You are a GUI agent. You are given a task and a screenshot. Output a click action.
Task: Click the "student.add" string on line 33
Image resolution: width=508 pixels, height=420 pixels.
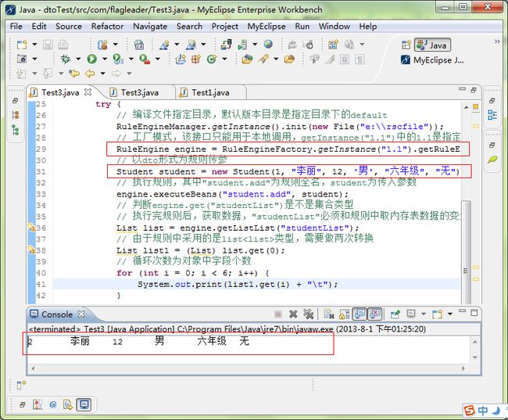256,194
